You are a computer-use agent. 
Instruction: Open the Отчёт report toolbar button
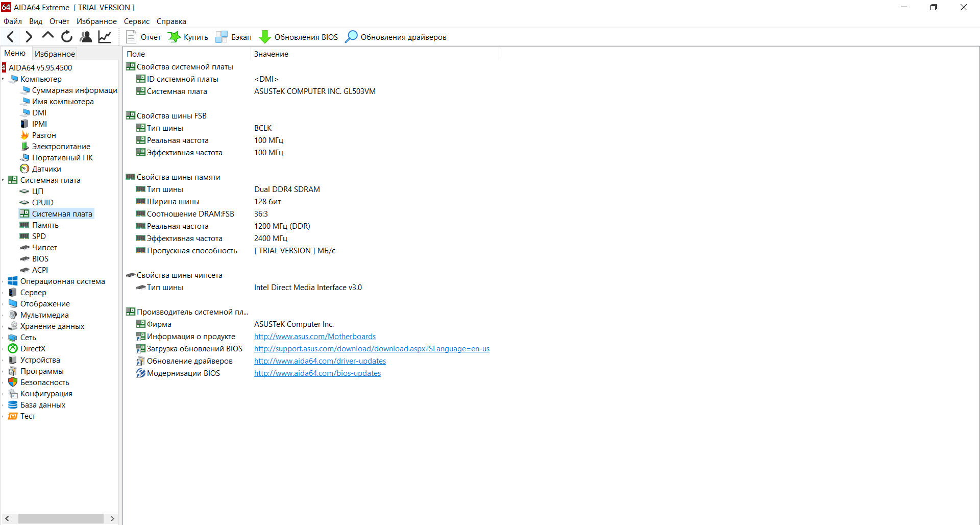click(143, 37)
